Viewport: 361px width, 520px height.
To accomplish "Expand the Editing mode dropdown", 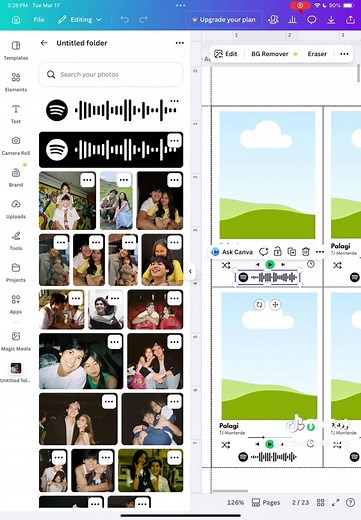I will point(80,20).
